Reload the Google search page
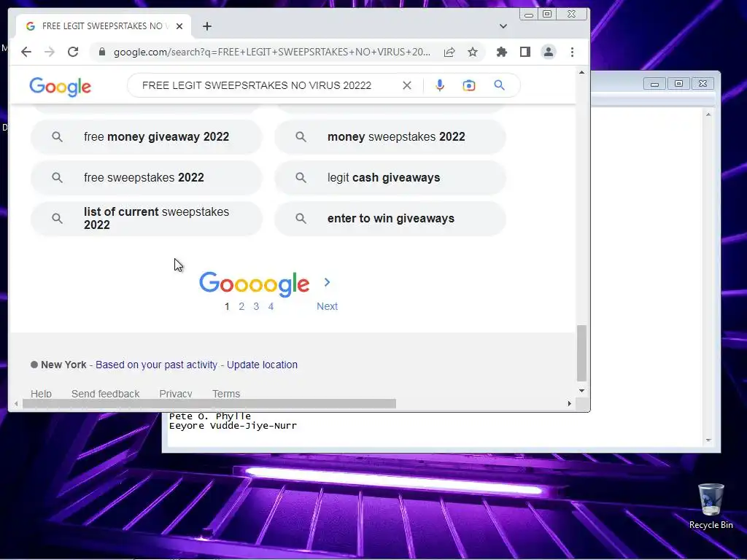The width and height of the screenshot is (747, 560). (73, 52)
